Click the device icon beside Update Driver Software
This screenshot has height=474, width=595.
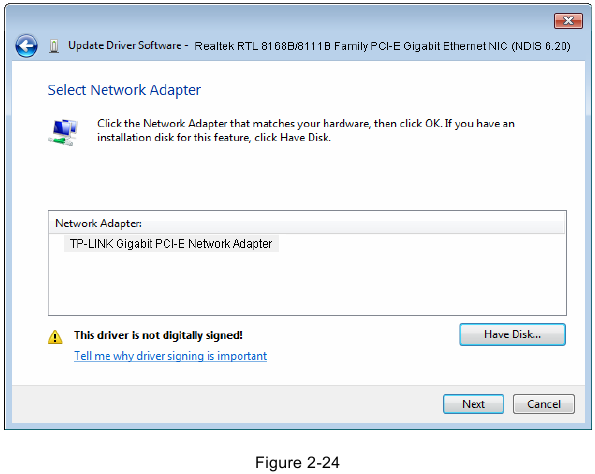[x=54, y=46]
